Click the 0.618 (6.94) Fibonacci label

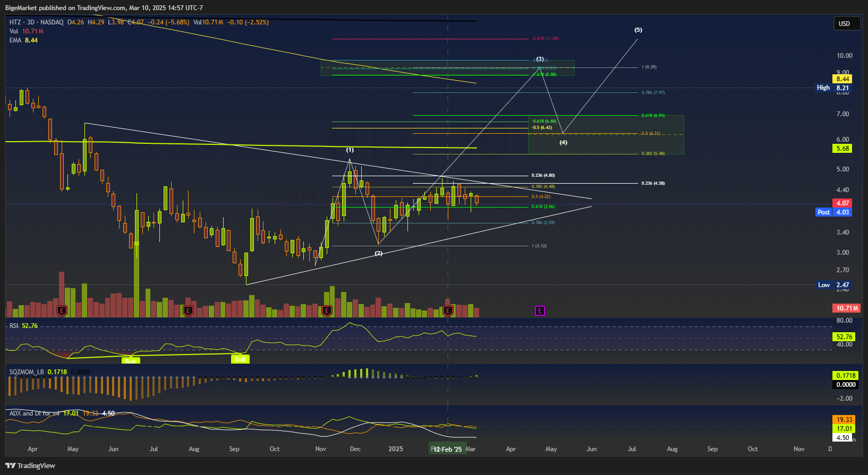(x=653, y=116)
